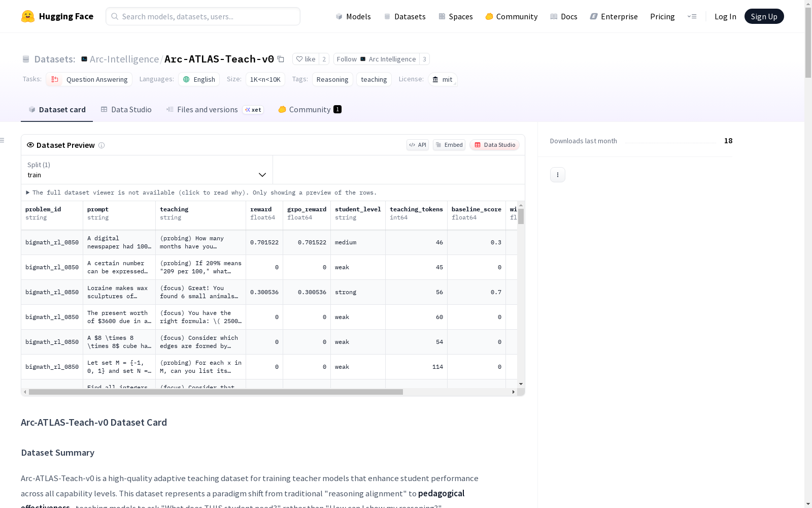Screen dimensions: 812x508
Task: Click the 'strong' student level cell
Action: point(358,292)
